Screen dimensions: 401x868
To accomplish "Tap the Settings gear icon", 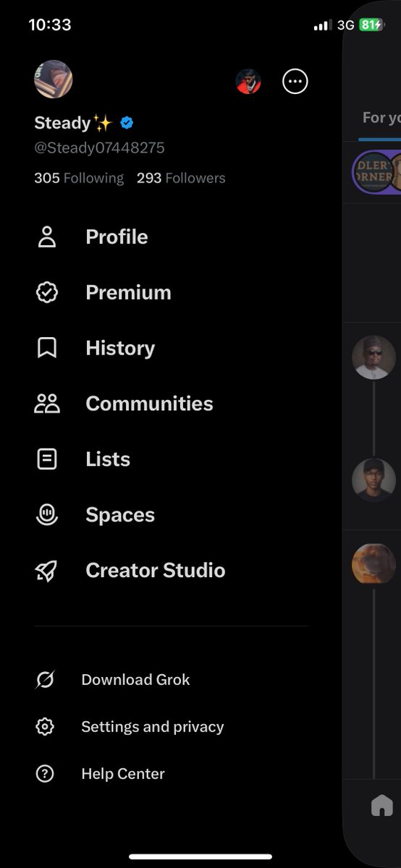I will (x=45, y=727).
